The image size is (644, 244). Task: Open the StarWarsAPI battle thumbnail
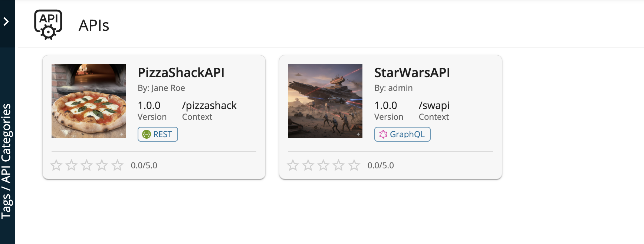pos(325,101)
